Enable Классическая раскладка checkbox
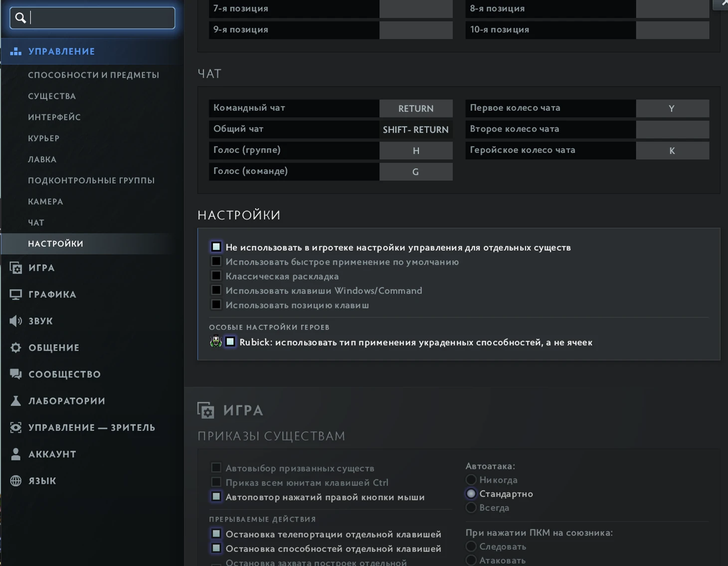The width and height of the screenshot is (728, 566). (216, 276)
